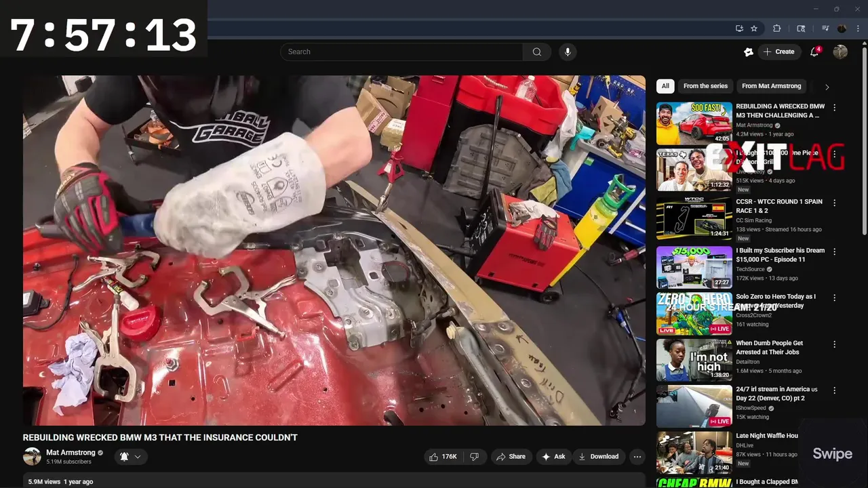Click the Create button
The width and height of the screenshot is (868, 488).
click(x=778, y=52)
